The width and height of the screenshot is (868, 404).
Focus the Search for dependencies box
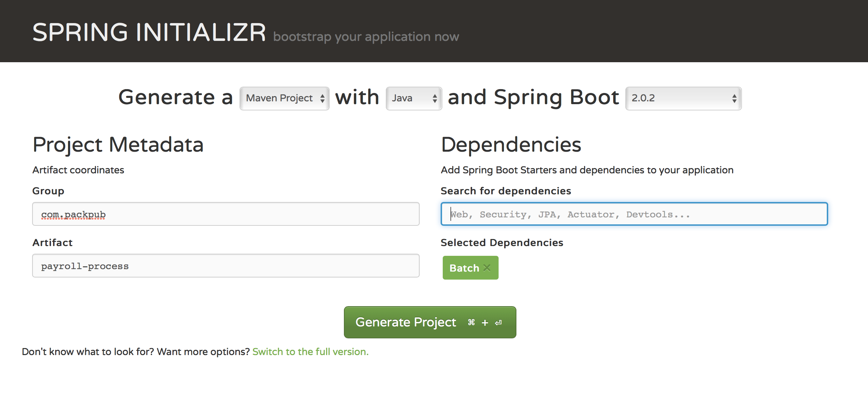pyautogui.click(x=634, y=214)
